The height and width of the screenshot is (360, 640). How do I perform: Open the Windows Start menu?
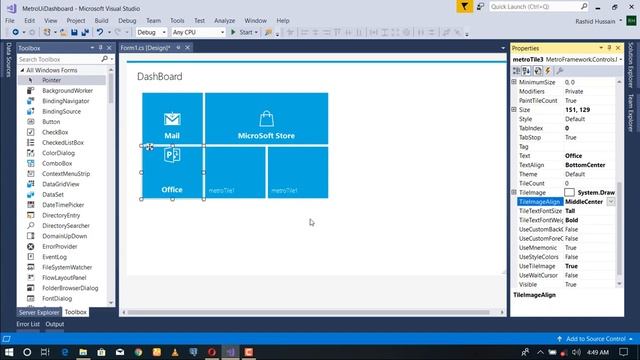click(x=9, y=352)
